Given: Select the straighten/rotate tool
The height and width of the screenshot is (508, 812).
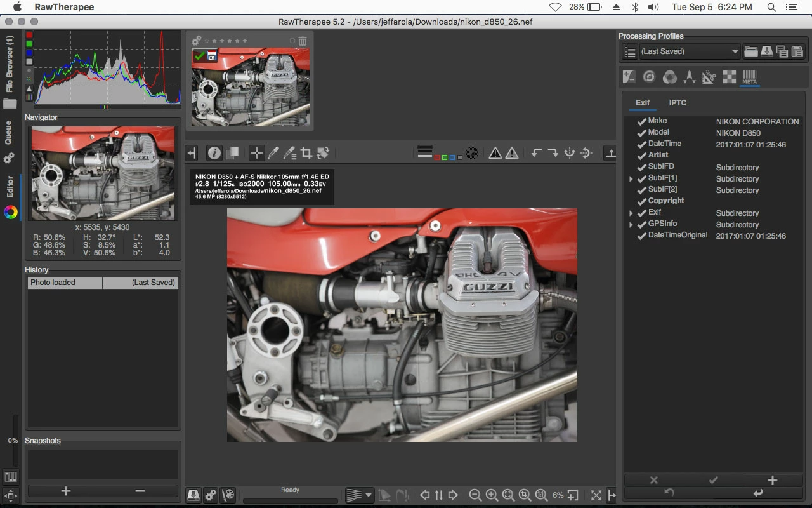Looking at the screenshot, I should 323,153.
